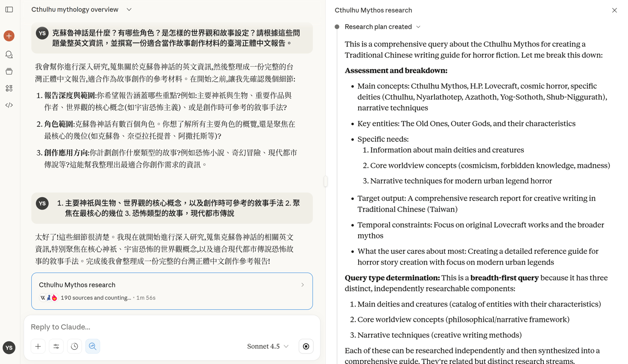The image size is (628, 364).
Task: Click the research status dot indicator
Action: click(x=337, y=27)
